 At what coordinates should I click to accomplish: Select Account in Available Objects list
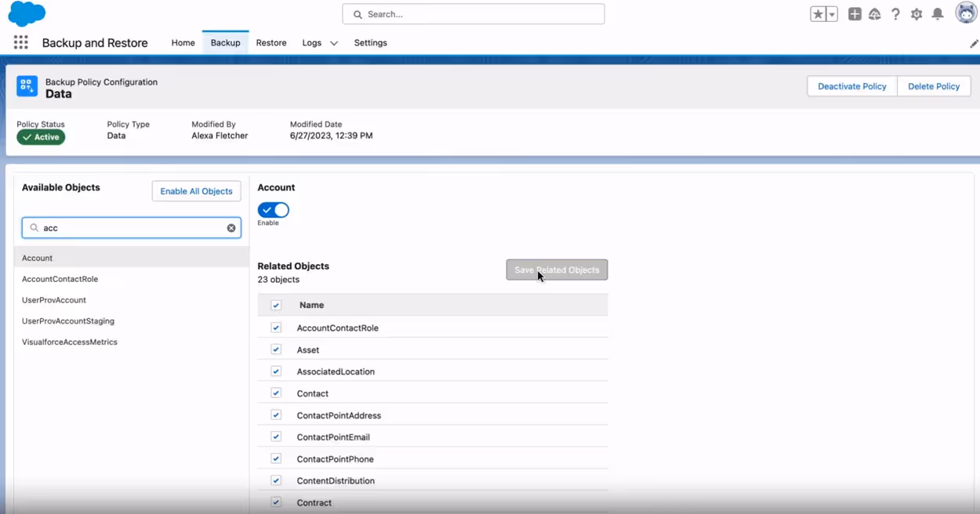(131, 258)
